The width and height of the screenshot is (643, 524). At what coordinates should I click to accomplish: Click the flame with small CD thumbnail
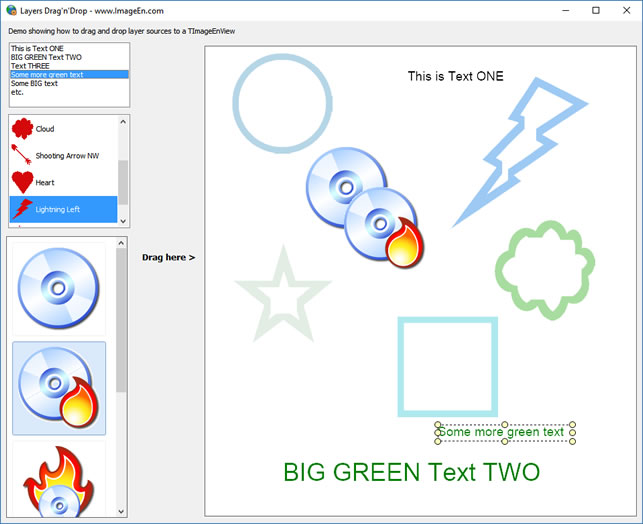pos(59,479)
